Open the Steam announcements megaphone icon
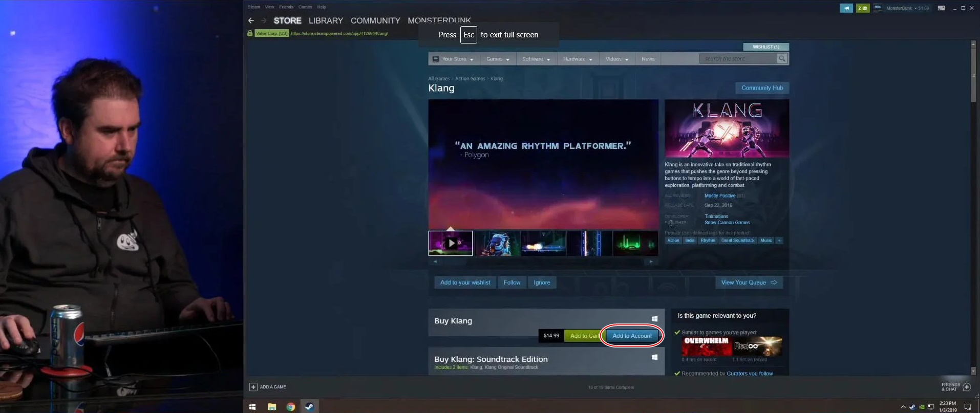This screenshot has height=413, width=980. (x=846, y=8)
